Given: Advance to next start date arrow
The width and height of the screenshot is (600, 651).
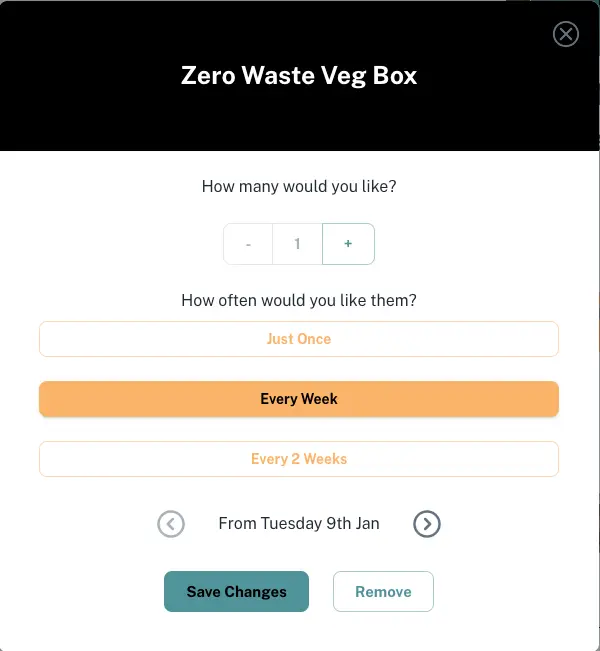Looking at the screenshot, I should point(427,523).
